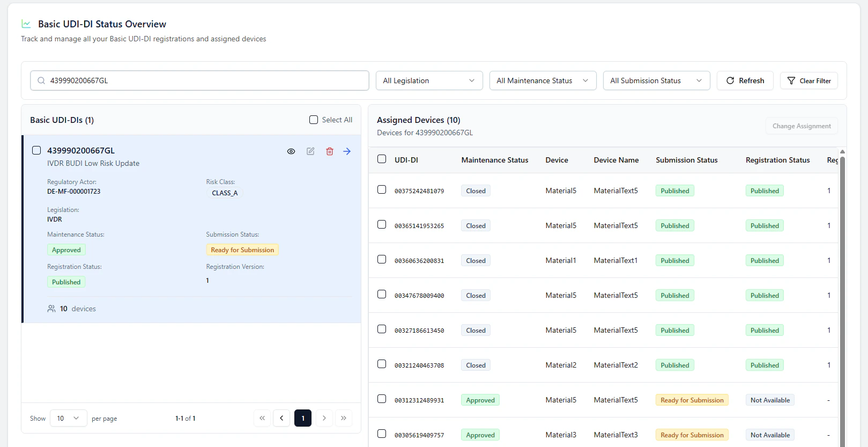Select device row 00375242481079
The width and height of the screenshot is (868, 447).
coord(382,189)
